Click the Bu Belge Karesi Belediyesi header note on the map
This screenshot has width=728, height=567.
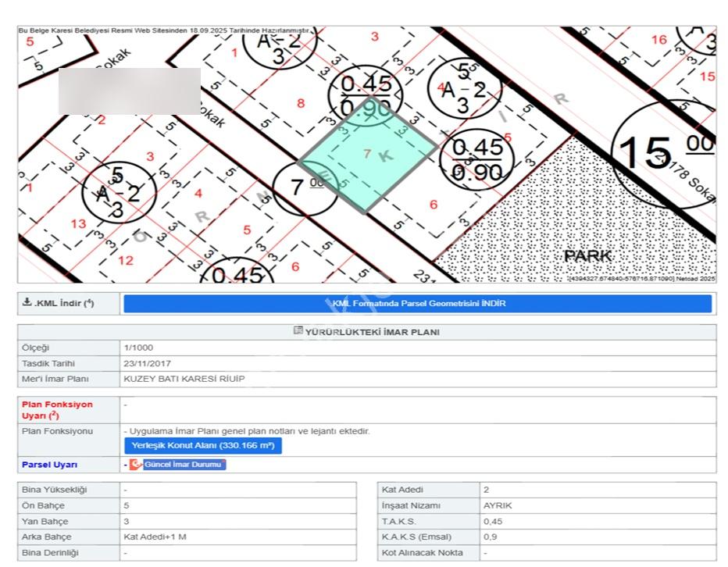click(x=163, y=30)
